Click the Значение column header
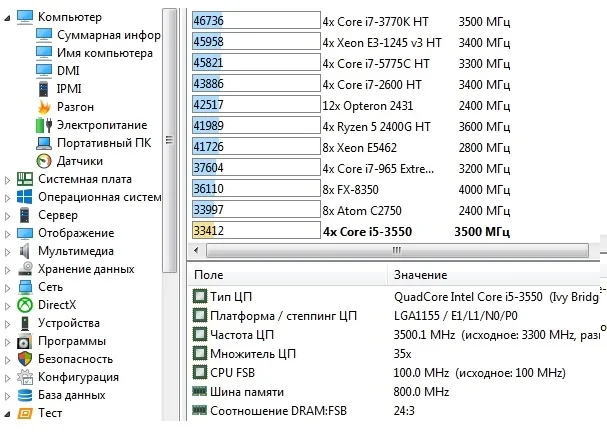Screen dimensions: 607x433 pyautogui.click(x=494, y=275)
